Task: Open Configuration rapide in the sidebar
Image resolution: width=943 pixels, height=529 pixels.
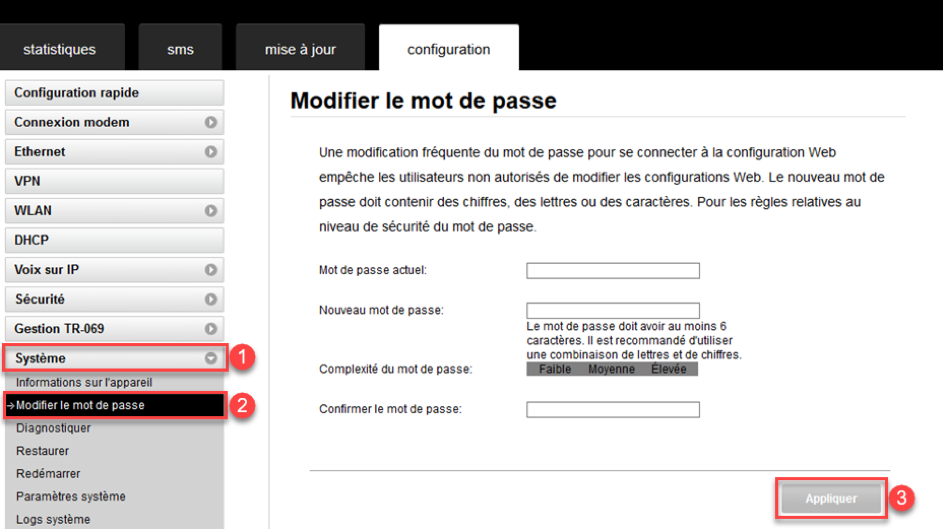Action: (114, 93)
